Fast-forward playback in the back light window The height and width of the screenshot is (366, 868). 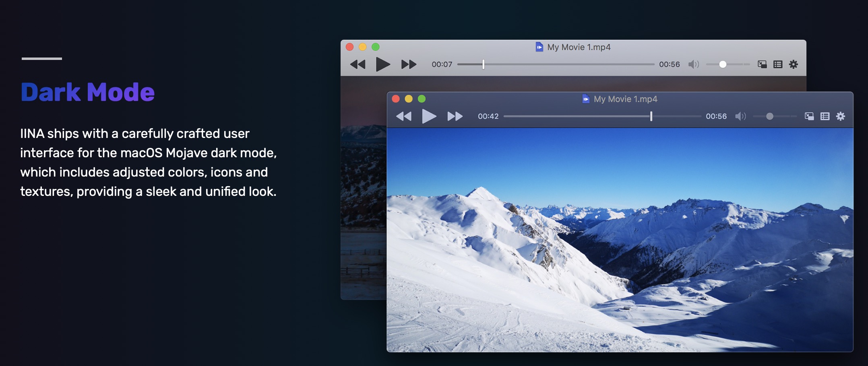(x=409, y=64)
